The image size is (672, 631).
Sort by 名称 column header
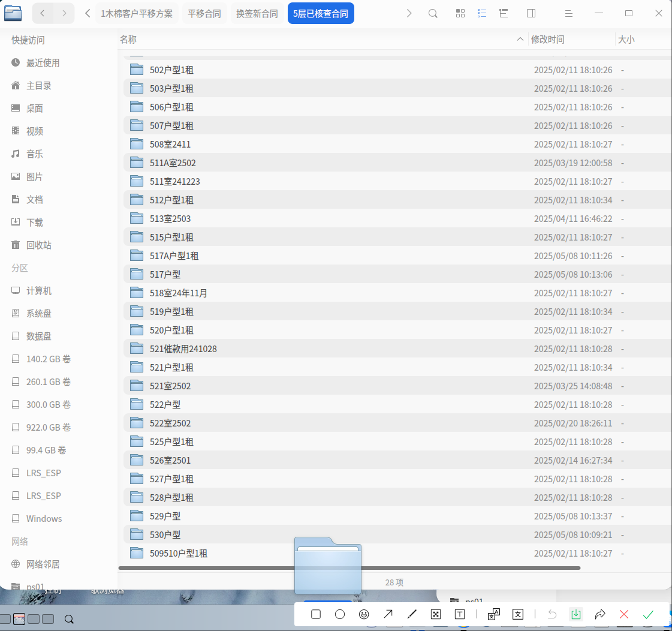[128, 40]
